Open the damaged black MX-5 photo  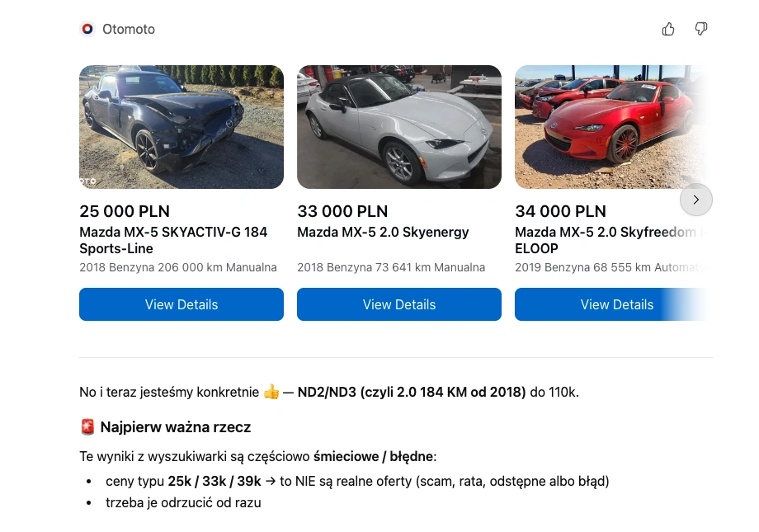coord(181,127)
